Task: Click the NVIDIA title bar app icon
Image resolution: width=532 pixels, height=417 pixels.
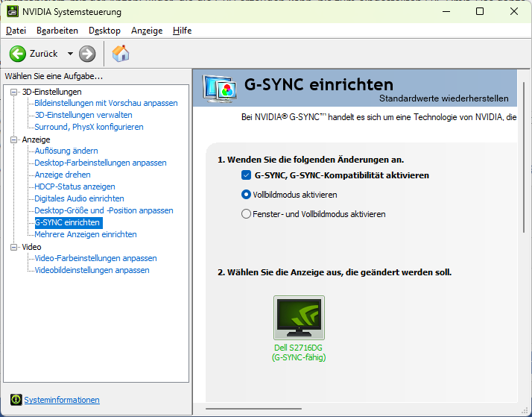Action: (x=13, y=11)
